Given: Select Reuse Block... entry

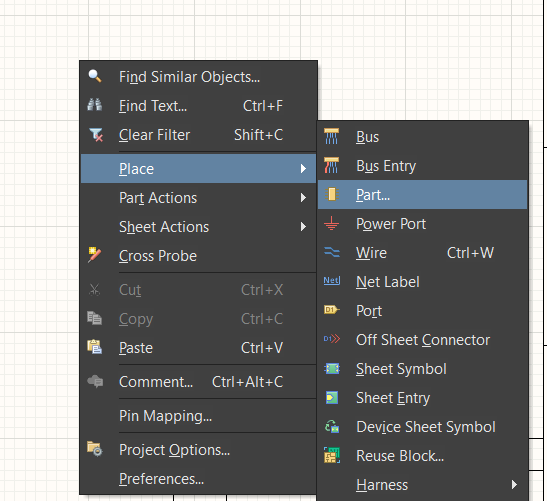Looking at the screenshot, I should coord(422,456).
